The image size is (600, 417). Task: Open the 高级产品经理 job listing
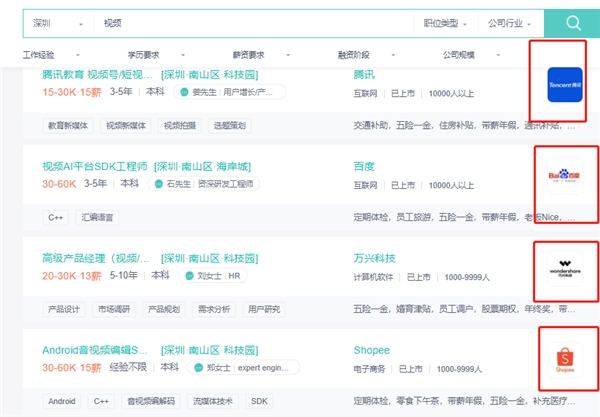(94, 258)
